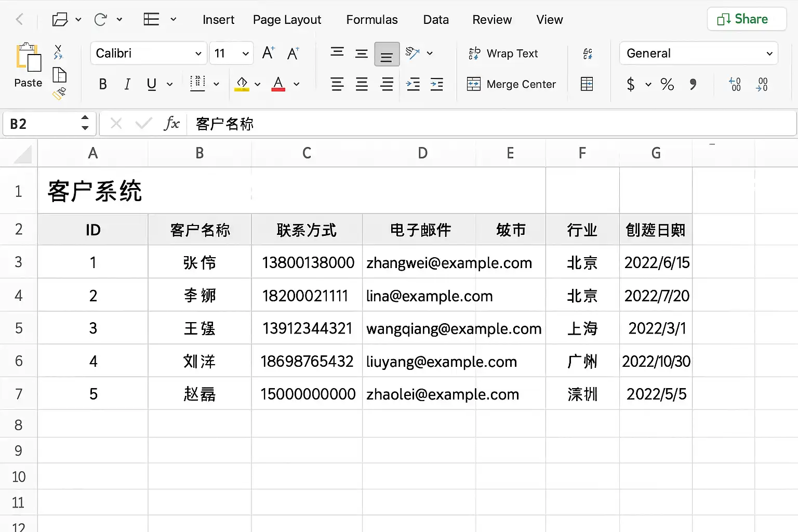Toggle Bold formatting
This screenshot has height=532, width=798.
(x=103, y=84)
